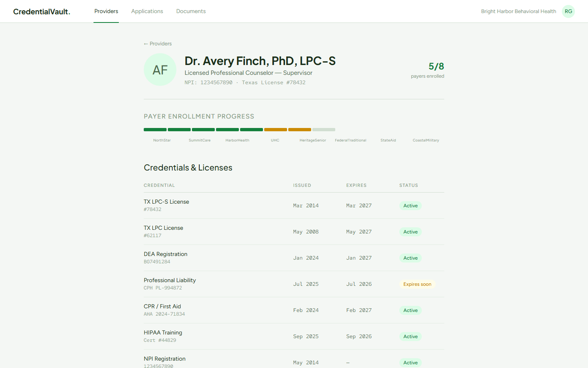Click certificate Cert #44829
588x368 pixels.
point(160,340)
